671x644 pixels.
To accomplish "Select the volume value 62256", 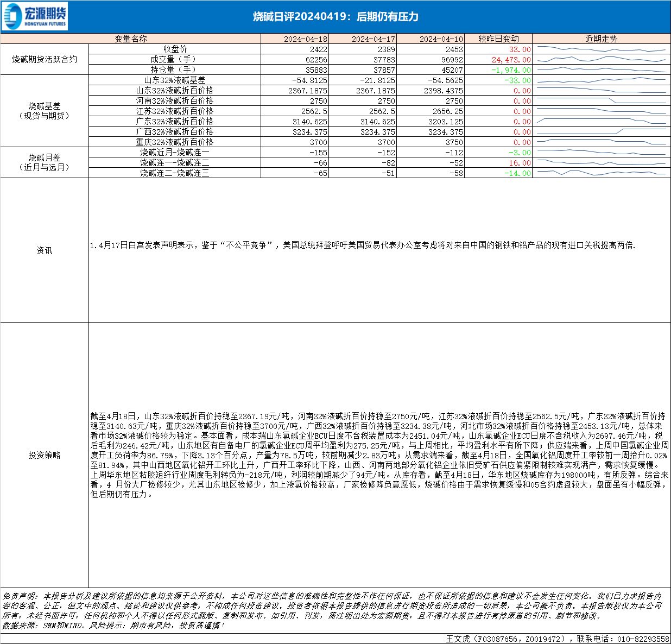I will click(x=316, y=60).
